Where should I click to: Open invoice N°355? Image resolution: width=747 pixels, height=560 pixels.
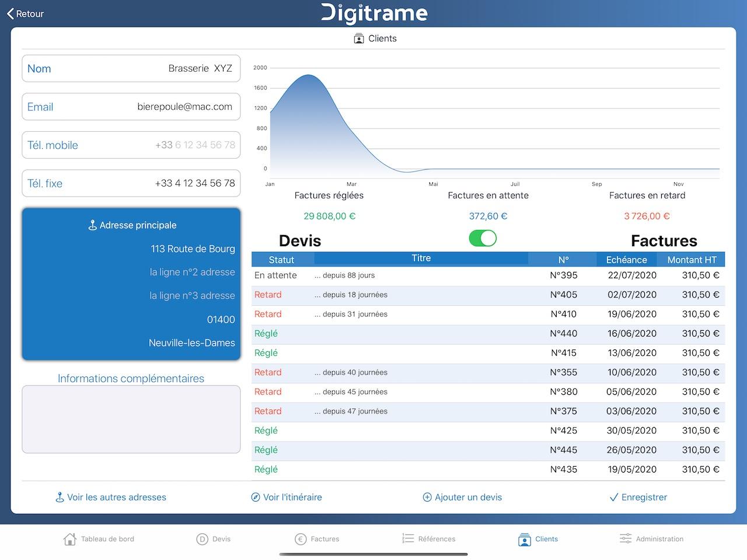(x=488, y=373)
